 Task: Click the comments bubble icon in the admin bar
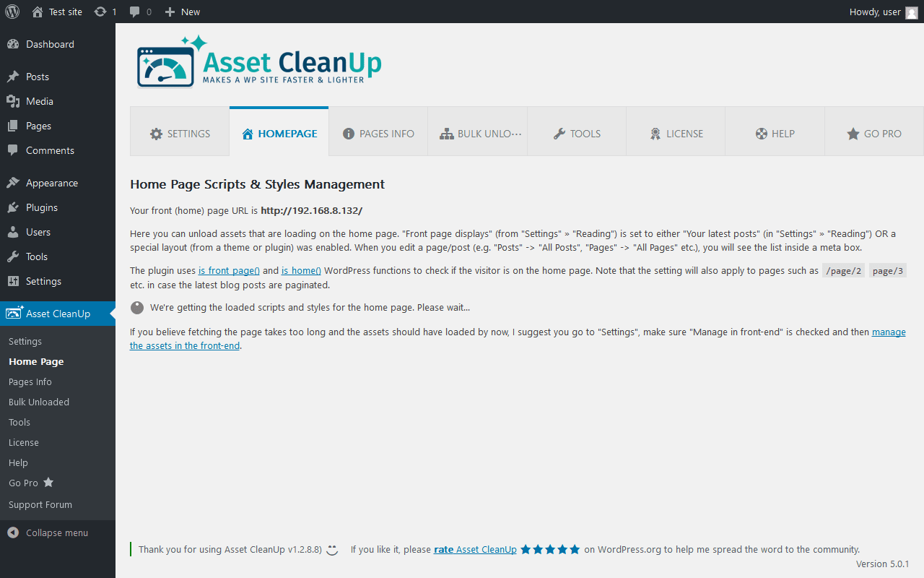136,12
